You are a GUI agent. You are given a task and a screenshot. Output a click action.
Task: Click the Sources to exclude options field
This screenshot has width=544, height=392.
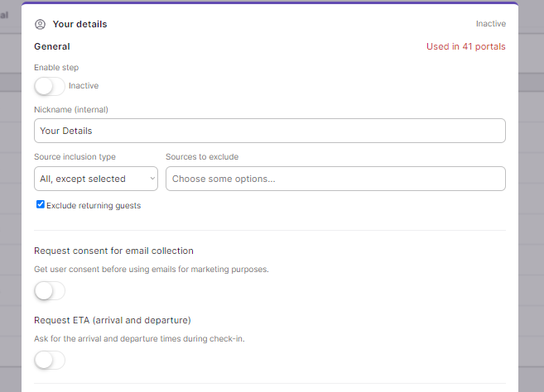click(x=335, y=179)
